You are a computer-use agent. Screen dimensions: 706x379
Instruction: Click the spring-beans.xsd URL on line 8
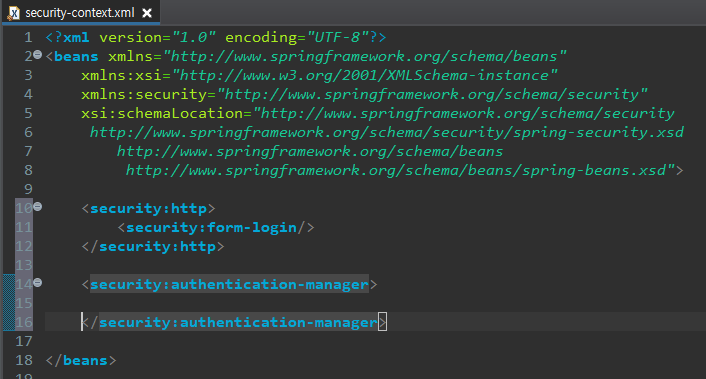[400, 171]
